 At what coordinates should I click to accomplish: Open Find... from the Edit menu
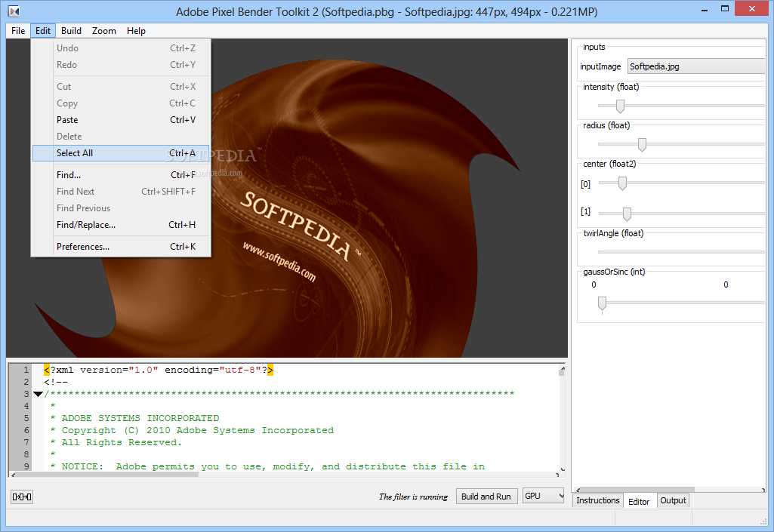point(121,175)
